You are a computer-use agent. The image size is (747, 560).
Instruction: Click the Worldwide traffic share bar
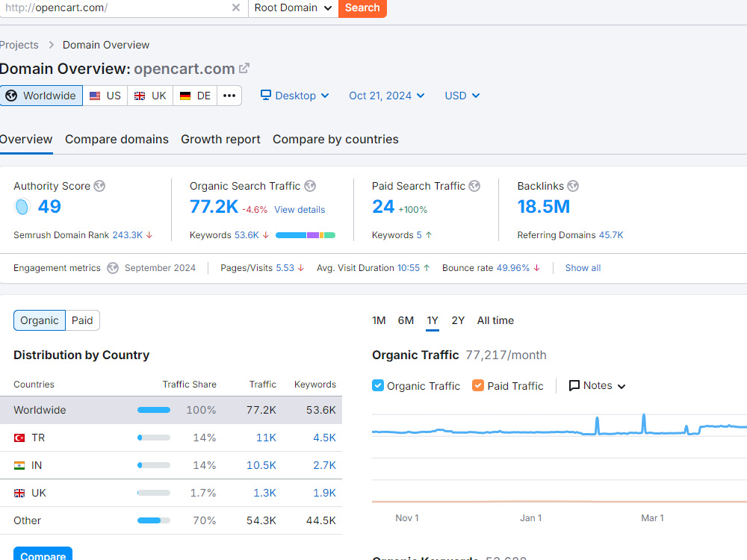point(154,410)
